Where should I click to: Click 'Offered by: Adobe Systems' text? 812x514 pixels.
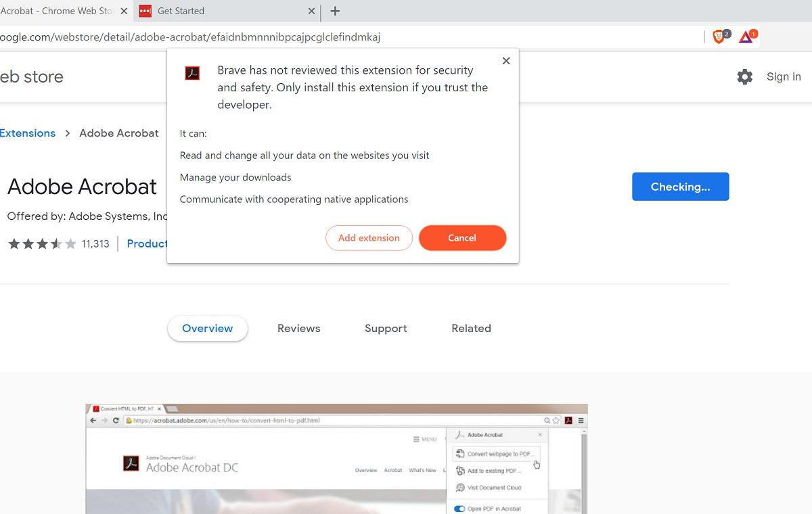87,216
